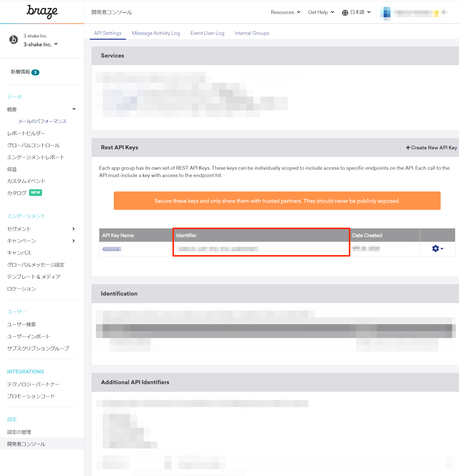Click the blurred API key identifier value

coord(218,249)
